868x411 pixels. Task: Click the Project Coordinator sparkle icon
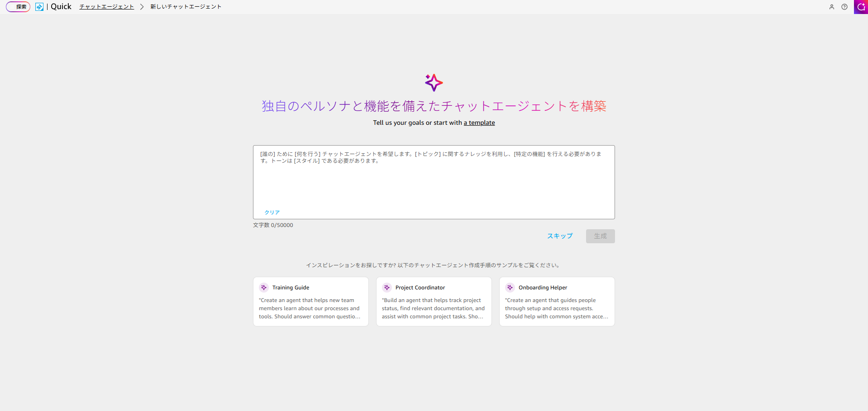[387, 288]
